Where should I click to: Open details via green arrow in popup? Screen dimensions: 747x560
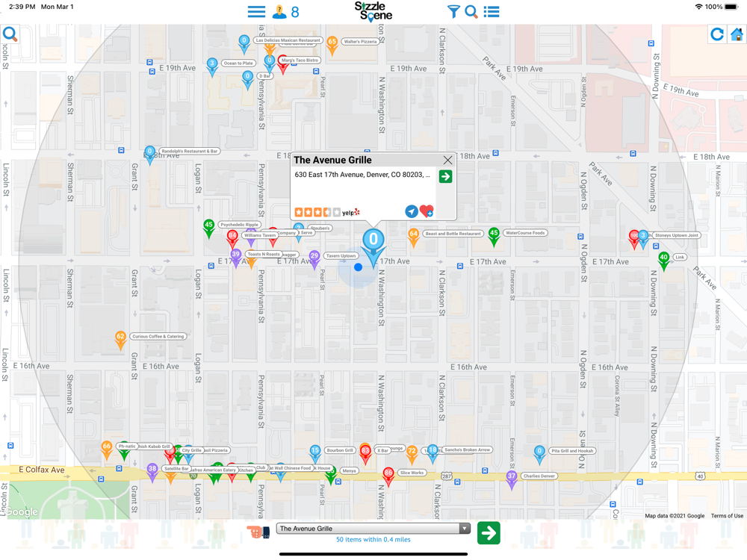click(445, 177)
